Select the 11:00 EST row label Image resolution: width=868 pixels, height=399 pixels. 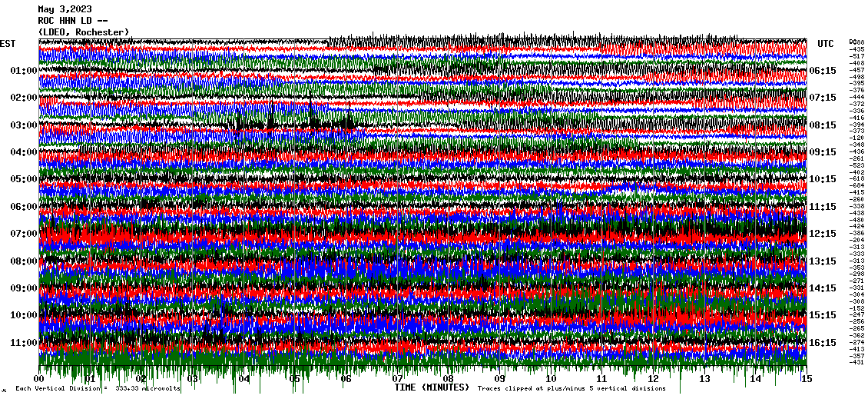(x=25, y=343)
